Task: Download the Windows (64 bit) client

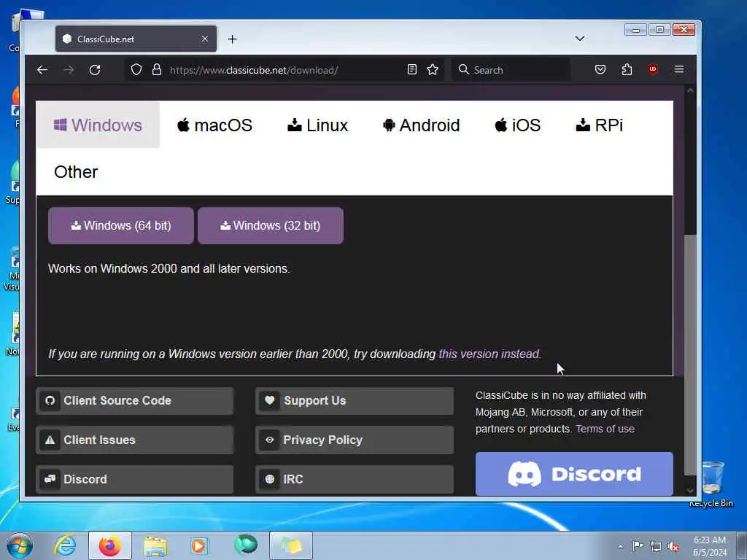Action: (121, 226)
